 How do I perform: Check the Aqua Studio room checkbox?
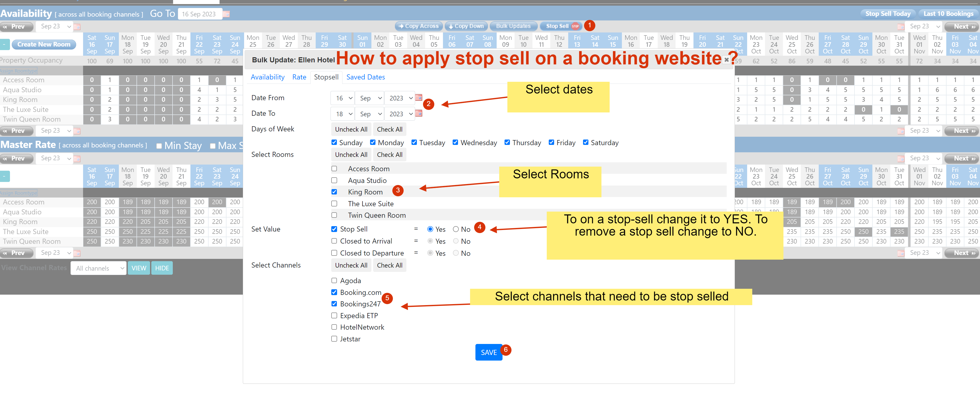pos(334,180)
